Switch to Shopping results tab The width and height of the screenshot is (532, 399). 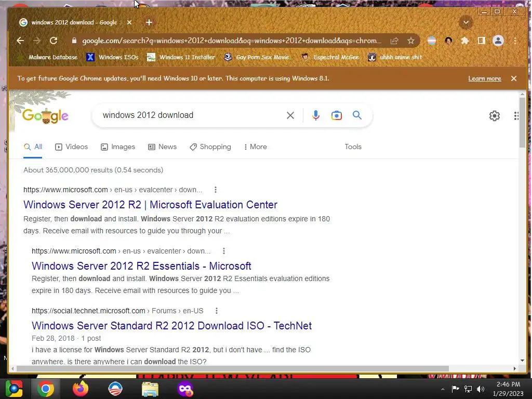(210, 147)
